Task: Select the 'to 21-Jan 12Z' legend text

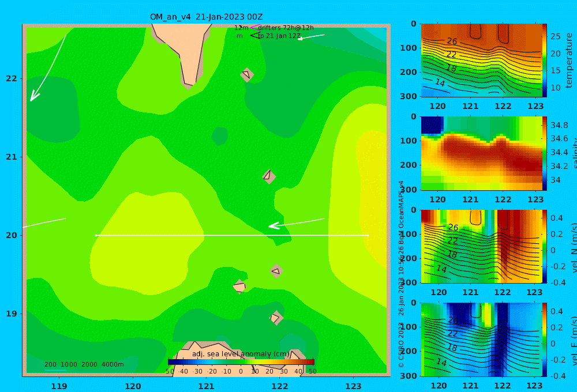Action: [x=279, y=36]
